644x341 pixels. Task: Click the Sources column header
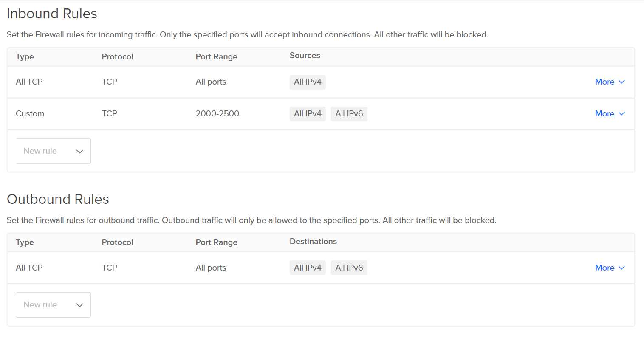point(305,56)
